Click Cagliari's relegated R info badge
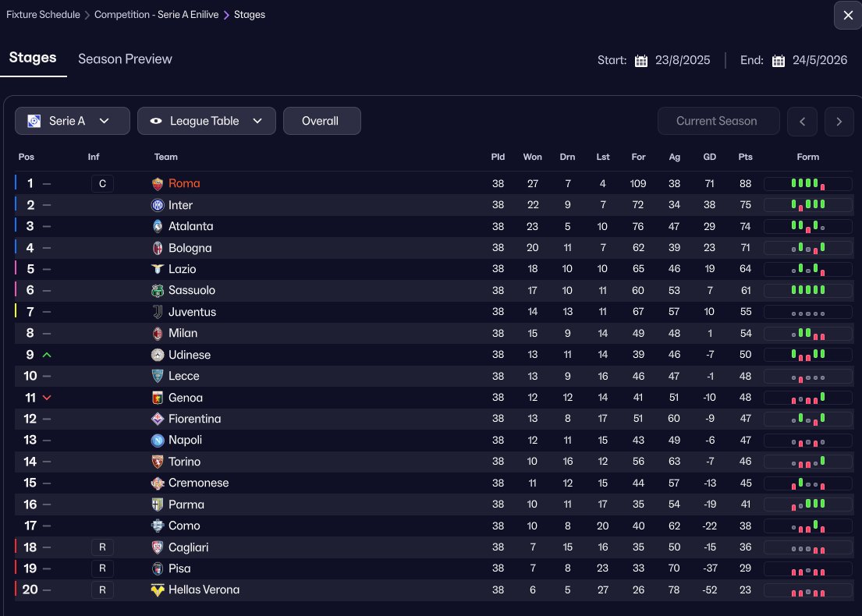The width and height of the screenshot is (862, 616). 102,547
